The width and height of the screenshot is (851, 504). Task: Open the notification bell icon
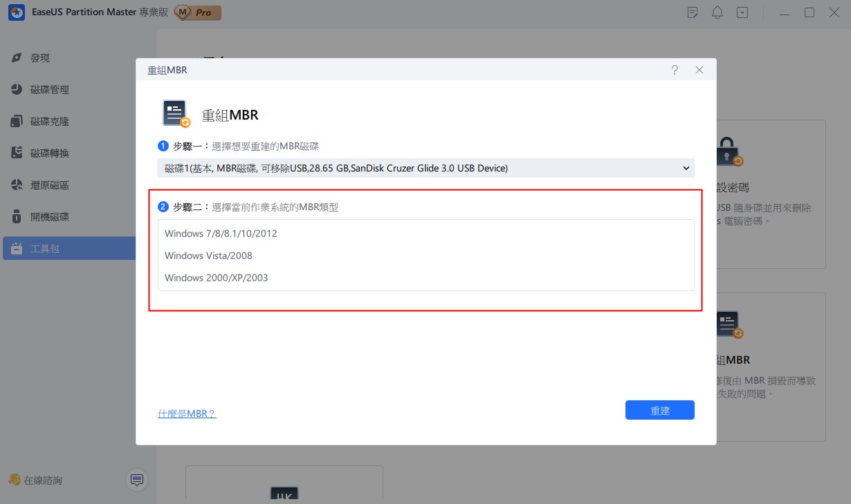[717, 12]
